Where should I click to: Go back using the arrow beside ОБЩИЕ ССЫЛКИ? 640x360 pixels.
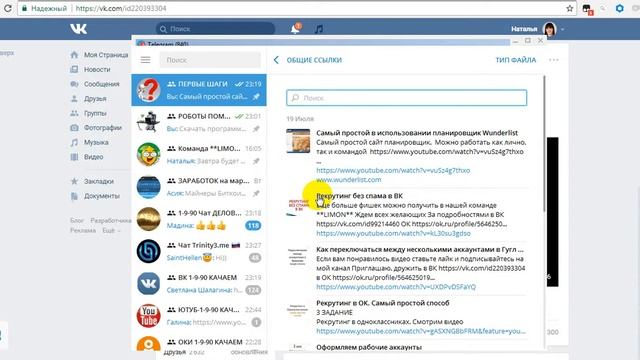(276, 60)
